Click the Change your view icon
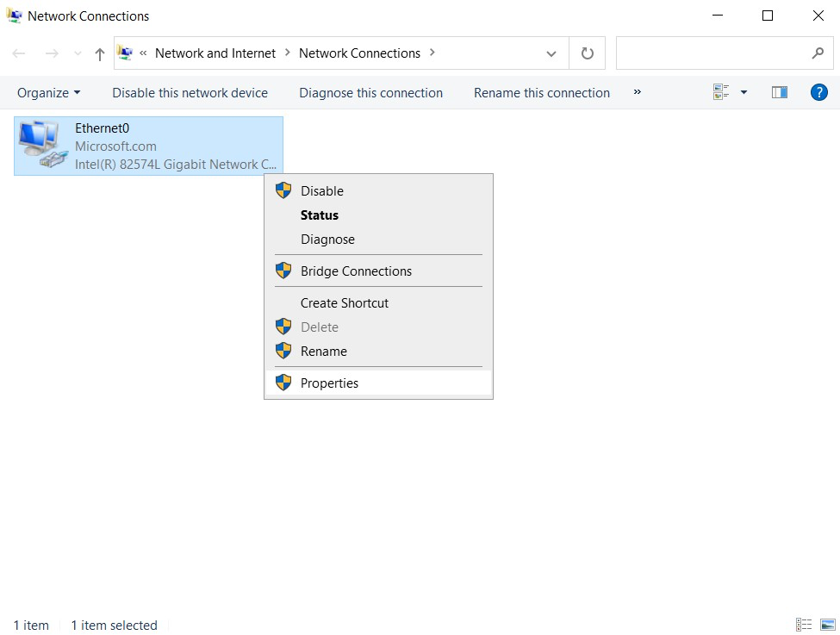The height and width of the screenshot is (635, 840). 721,92
